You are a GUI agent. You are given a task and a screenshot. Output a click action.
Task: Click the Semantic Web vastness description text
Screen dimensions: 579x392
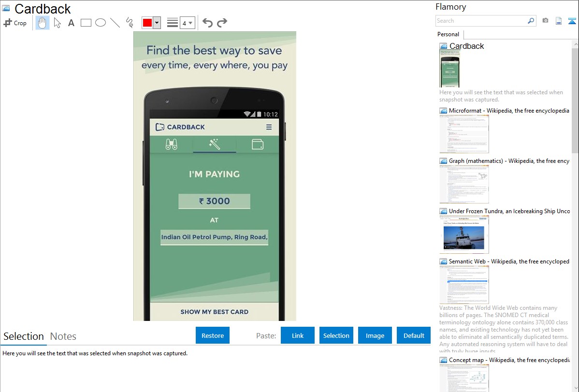(x=504, y=329)
